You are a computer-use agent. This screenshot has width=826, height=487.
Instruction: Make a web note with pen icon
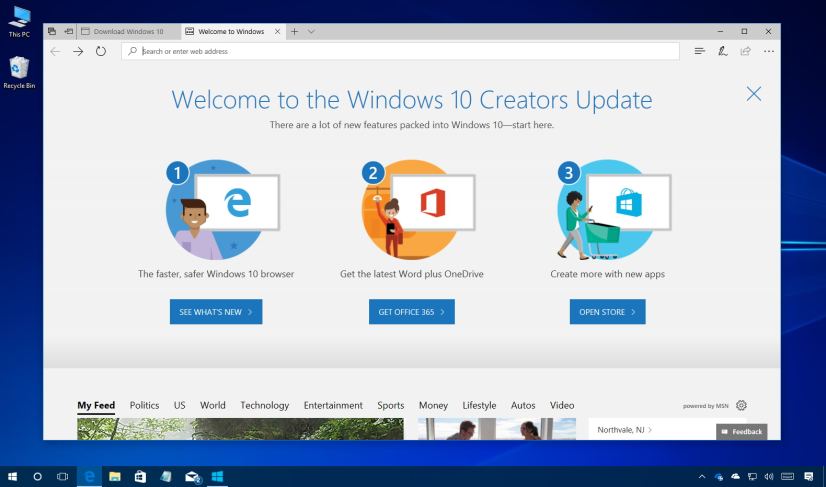coord(723,51)
